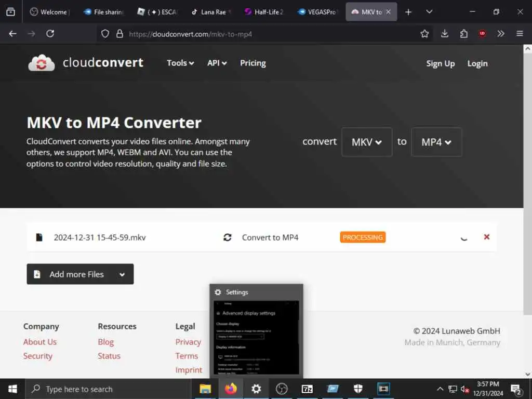Image resolution: width=532 pixels, height=399 pixels.
Task: Open 7-Zip from the taskbar
Action: click(307, 389)
